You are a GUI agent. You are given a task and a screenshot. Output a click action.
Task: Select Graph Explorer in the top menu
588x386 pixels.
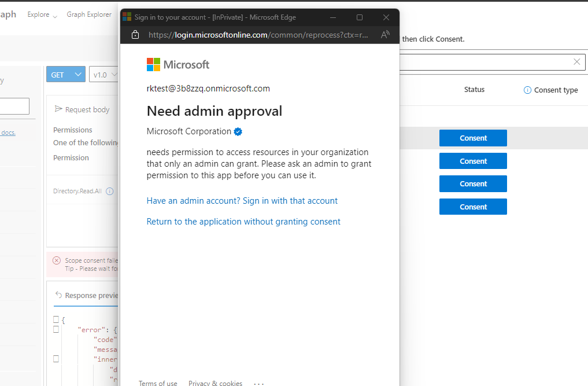tap(88, 14)
